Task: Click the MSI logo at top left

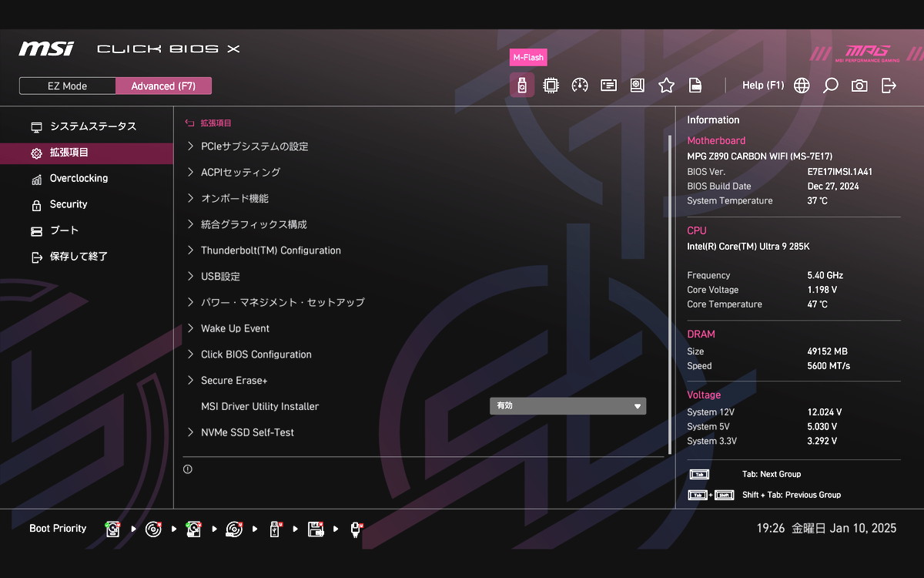Action: pos(46,49)
